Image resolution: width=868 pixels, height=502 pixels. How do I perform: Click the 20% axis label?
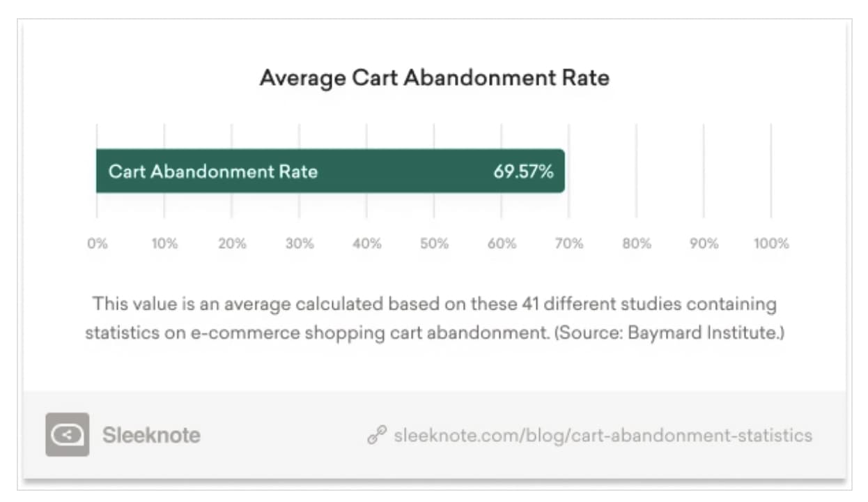coord(232,244)
